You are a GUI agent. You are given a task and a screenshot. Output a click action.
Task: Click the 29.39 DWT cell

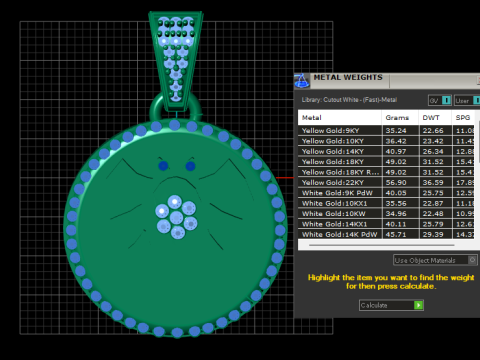pos(435,234)
